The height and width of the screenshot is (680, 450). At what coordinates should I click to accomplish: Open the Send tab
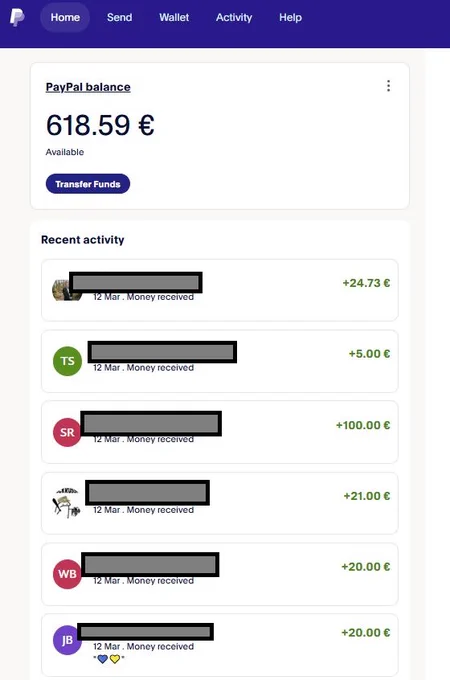(x=119, y=17)
